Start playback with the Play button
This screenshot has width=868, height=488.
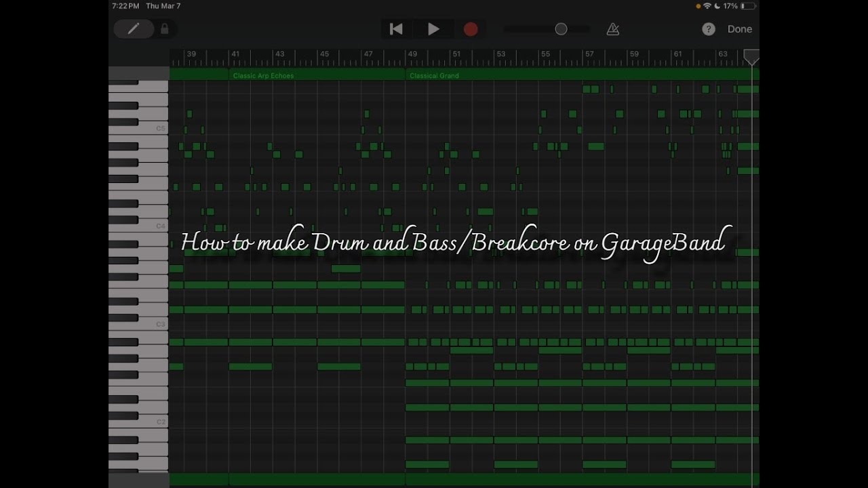(x=433, y=29)
